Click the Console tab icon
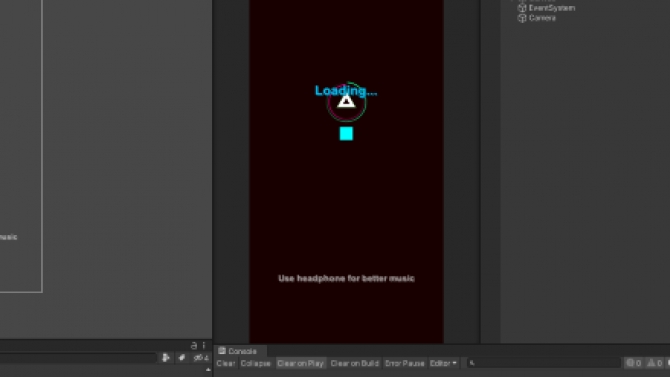This screenshot has height=377, width=670. (222, 351)
